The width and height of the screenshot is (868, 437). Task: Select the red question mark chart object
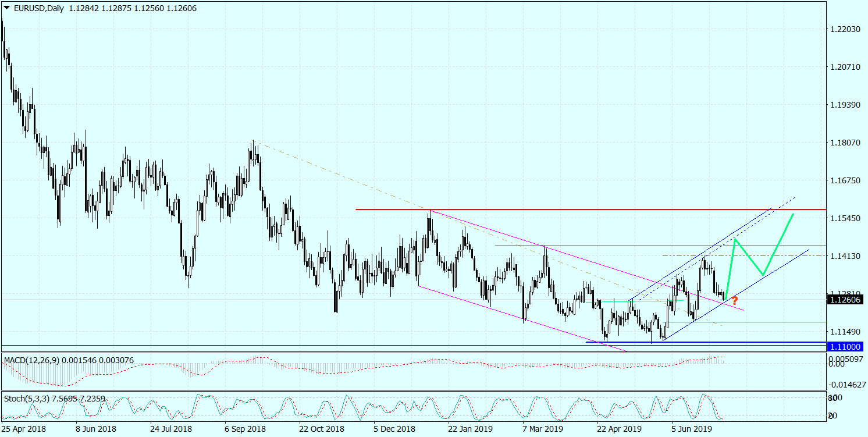[x=735, y=301]
